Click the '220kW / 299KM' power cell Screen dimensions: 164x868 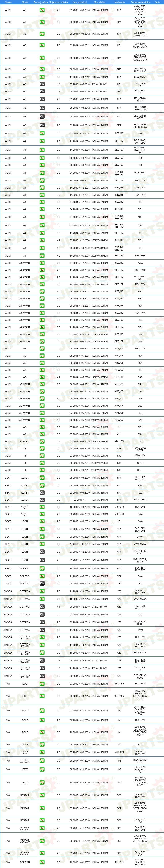point(100,441)
